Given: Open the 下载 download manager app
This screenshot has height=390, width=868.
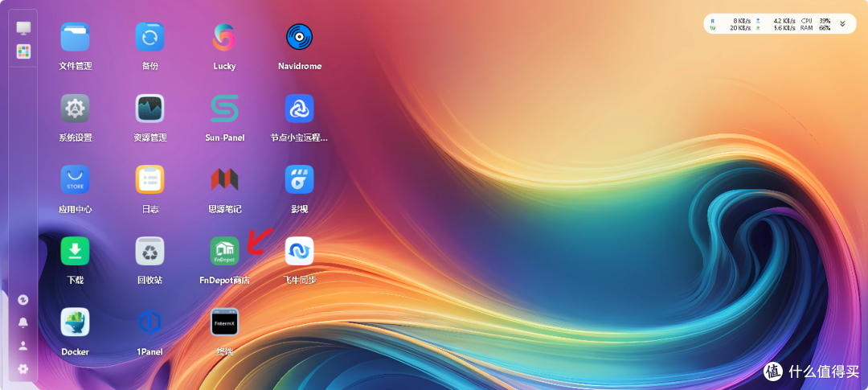Looking at the screenshot, I should 75,251.
